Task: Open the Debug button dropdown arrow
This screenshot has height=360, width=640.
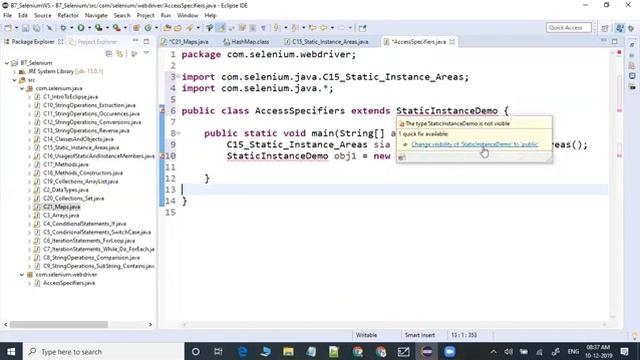Action: pos(71,28)
